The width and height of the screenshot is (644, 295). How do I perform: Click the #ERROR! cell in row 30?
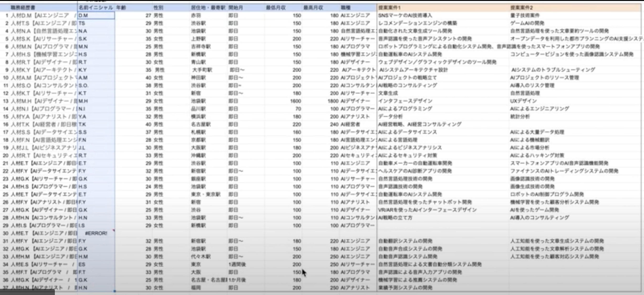pyautogui.click(x=96, y=233)
